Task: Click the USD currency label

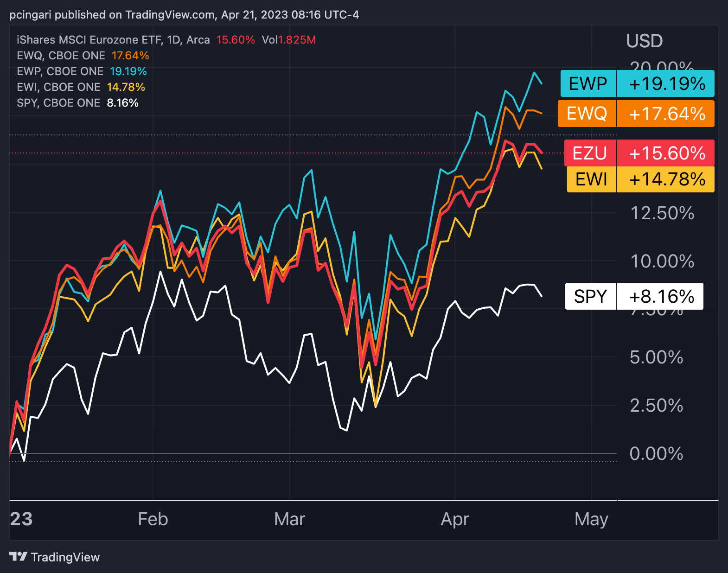Action: [644, 41]
